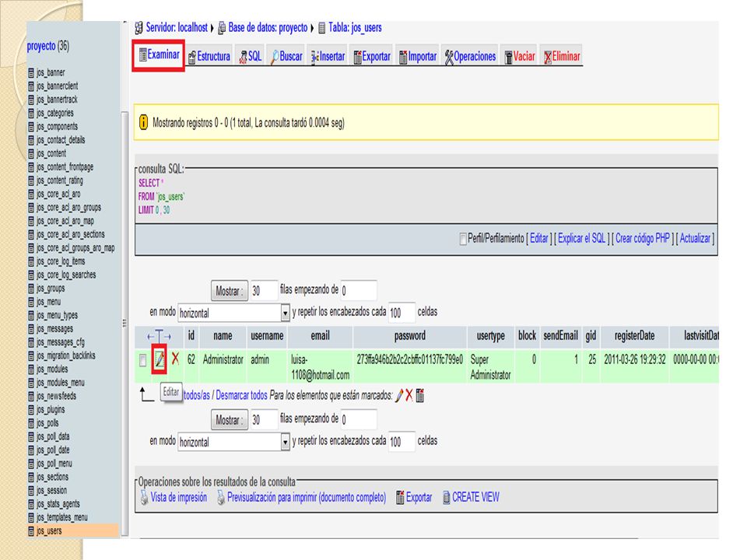747x560 pixels.
Task: Open the Estructura tab
Action: pyautogui.click(x=209, y=57)
